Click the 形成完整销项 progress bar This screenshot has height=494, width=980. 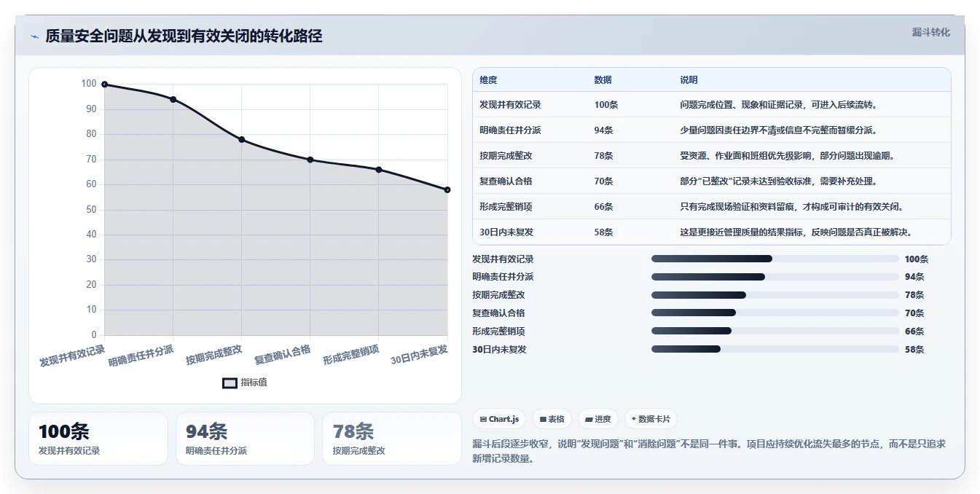pyautogui.click(x=775, y=331)
